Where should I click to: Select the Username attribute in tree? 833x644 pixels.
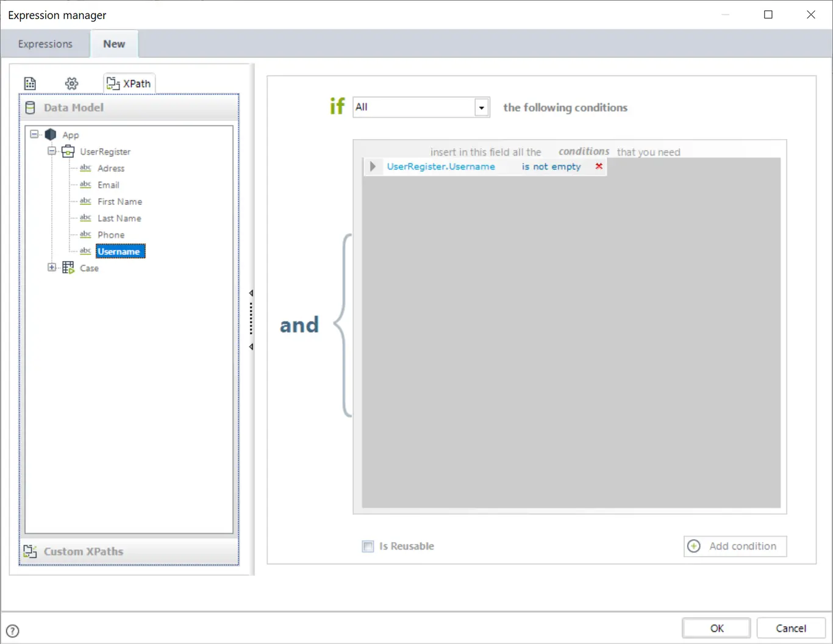[121, 251]
